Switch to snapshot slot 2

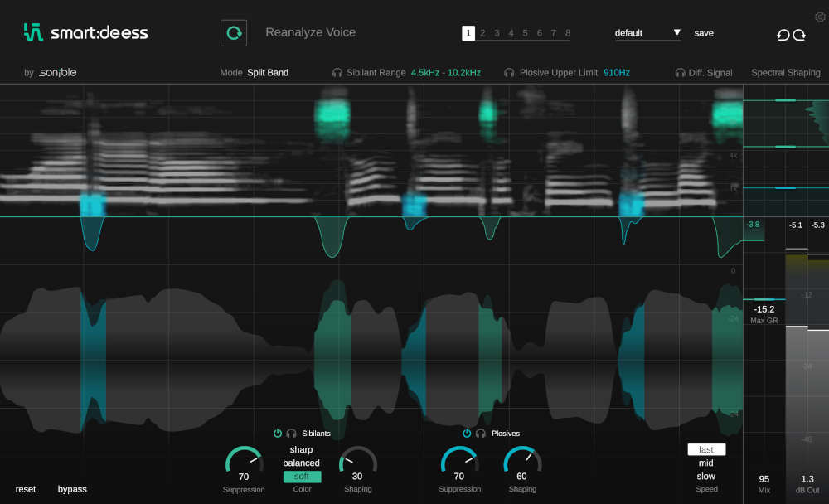tap(482, 33)
